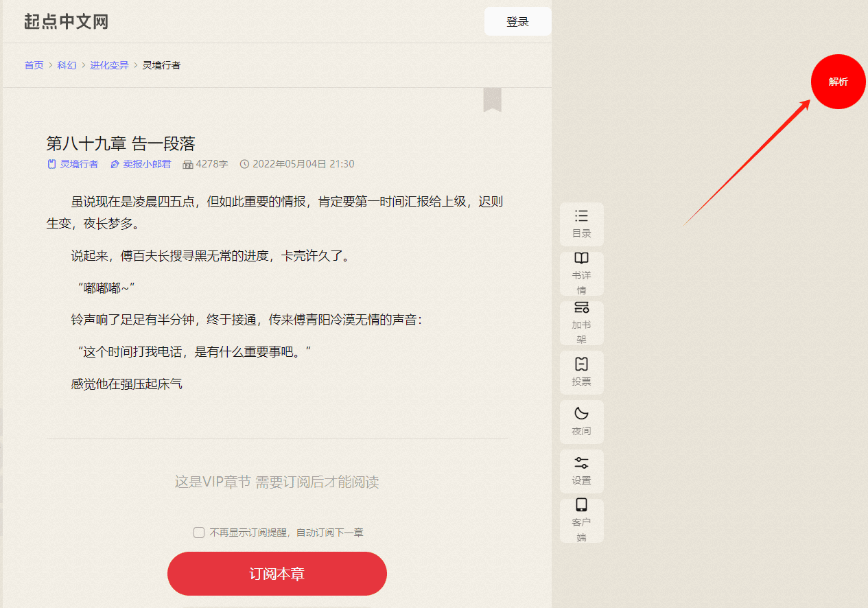View the 书详情 book details page
Image resolution: width=868 pixels, height=608 pixels.
pos(581,273)
